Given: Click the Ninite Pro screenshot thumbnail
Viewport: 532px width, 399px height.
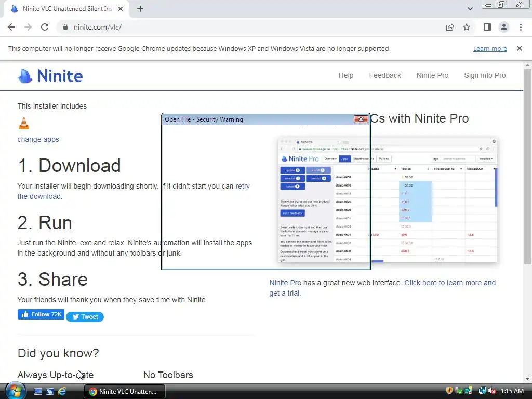Looking at the screenshot, I should coord(388,200).
